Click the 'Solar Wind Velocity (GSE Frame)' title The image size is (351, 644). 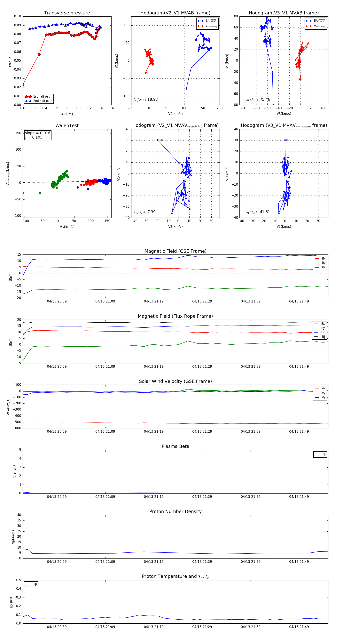(x=175, y=381)
